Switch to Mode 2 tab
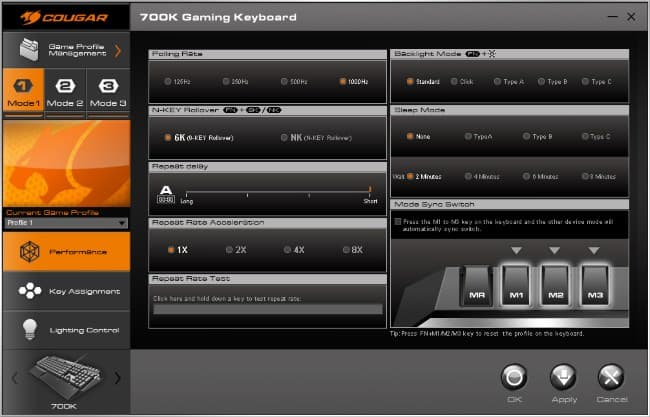This screenshot has height=417, width=650. [65, 91]
